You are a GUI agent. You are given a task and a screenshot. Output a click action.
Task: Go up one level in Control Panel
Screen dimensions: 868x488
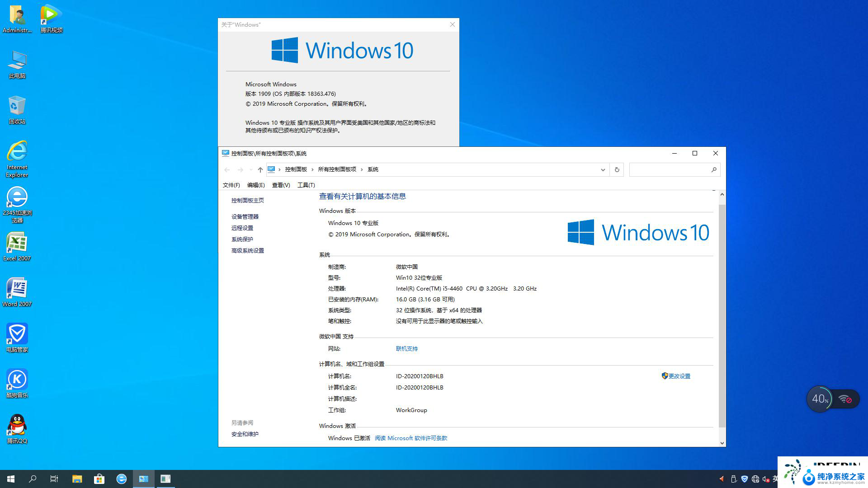[x=260, y=170]
